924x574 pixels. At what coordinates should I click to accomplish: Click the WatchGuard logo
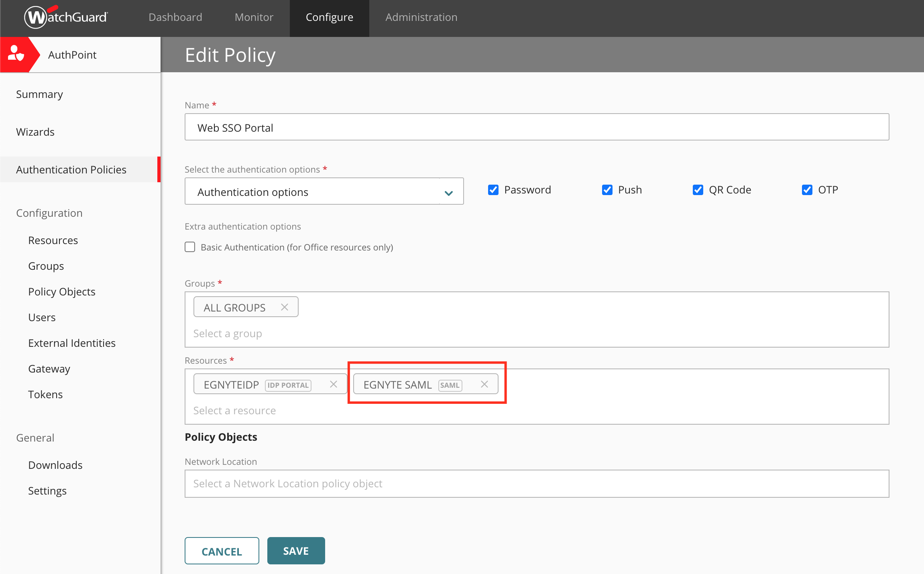point(66,17)
